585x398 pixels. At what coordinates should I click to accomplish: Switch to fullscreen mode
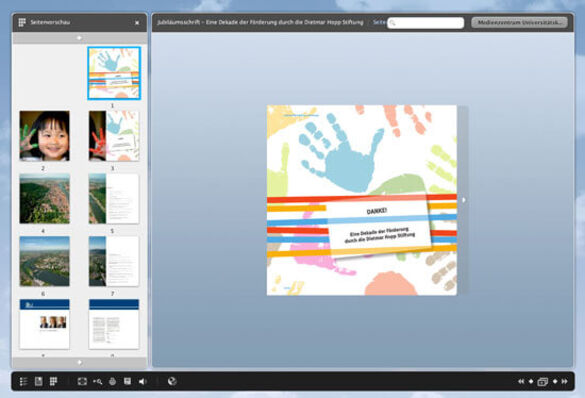(82, 381)
